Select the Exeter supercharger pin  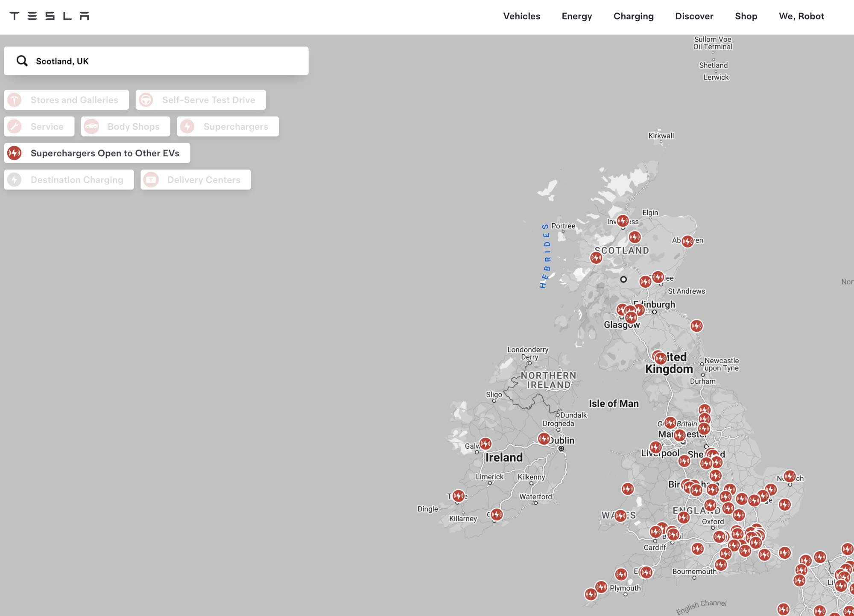point(646,572)
